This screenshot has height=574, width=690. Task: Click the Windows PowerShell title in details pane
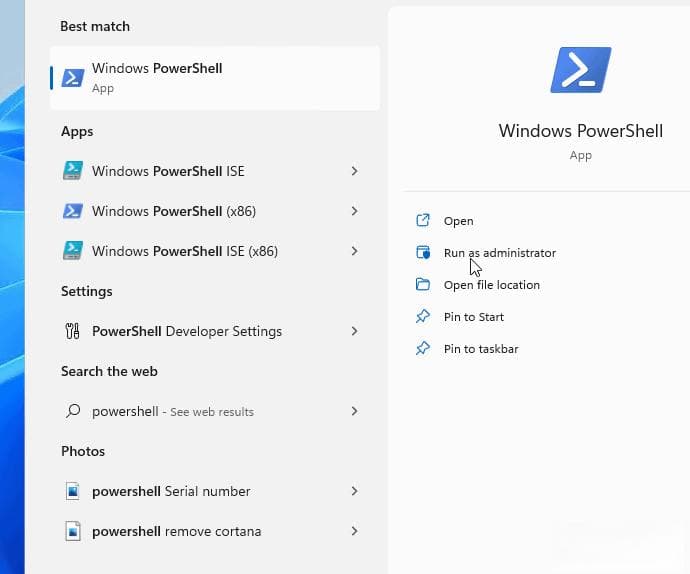(x=580, y=131)
